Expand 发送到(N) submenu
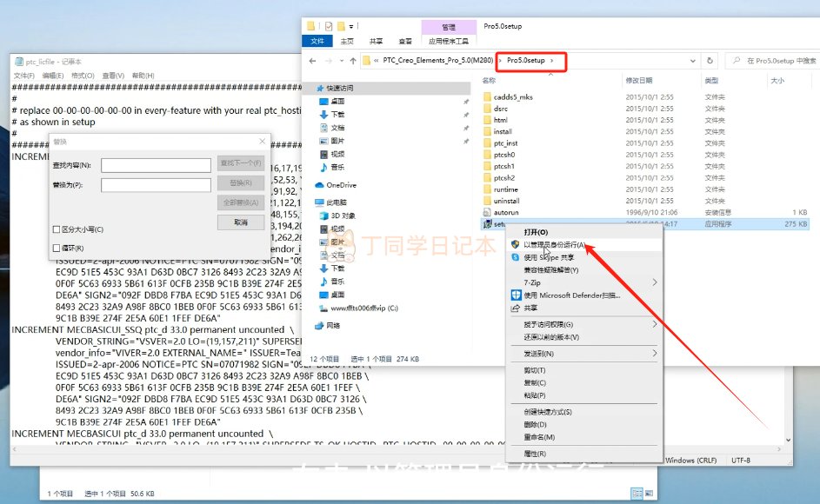The height and width of the screenshot is (504, 820). click(654, 354)
